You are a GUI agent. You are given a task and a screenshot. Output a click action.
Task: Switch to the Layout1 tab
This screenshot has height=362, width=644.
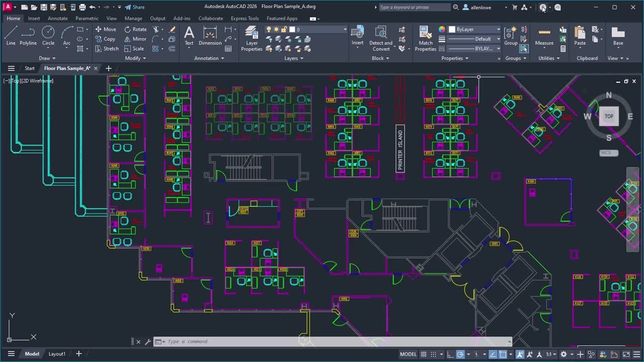point(56,353)
